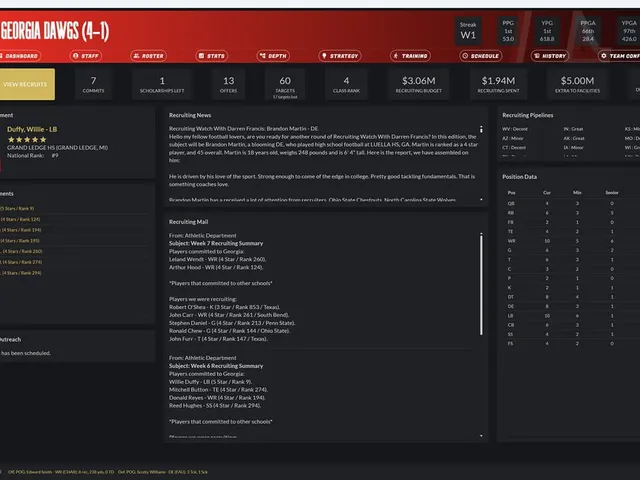
Task: Click the Class Rank tile
Action: pyautogui.click(x=346, y=84)
